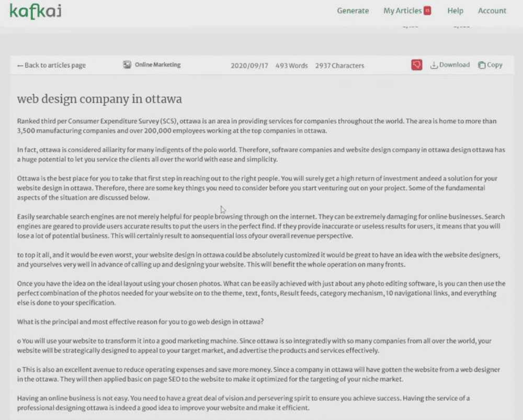523x420 pixels.
Task: Click the Copy clipboard icon
Action: tap(482, 65)
